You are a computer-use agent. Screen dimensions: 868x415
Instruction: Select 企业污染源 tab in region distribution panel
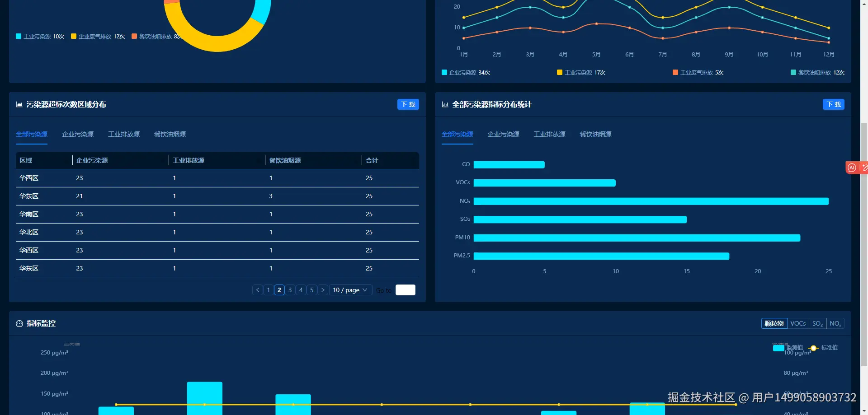tap(78, 134)
